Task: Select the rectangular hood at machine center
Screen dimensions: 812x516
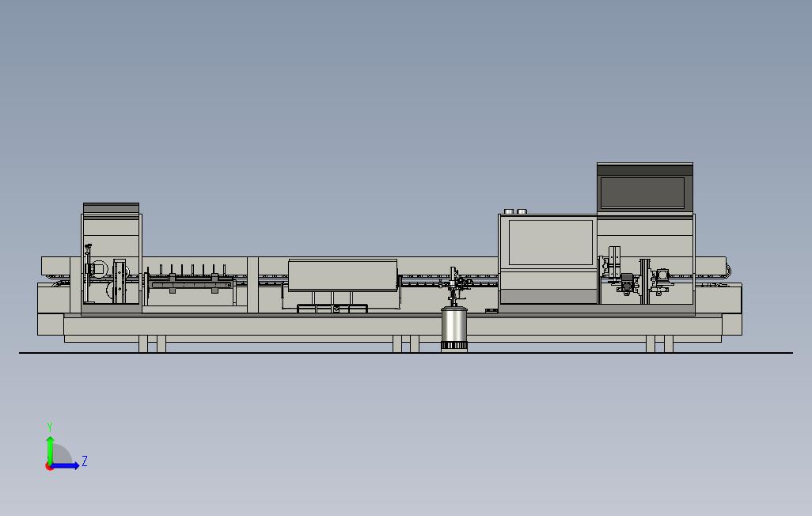Action: [343, 275]
